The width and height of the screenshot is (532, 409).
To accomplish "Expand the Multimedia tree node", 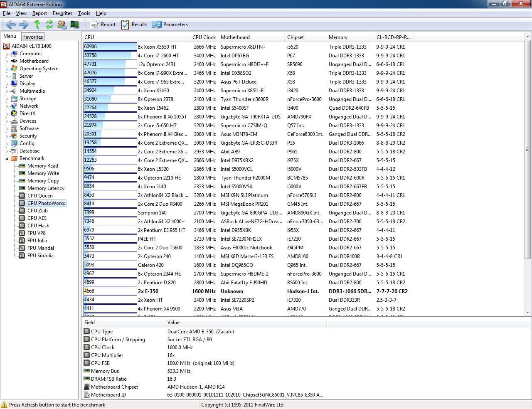I will click(7, 91).
